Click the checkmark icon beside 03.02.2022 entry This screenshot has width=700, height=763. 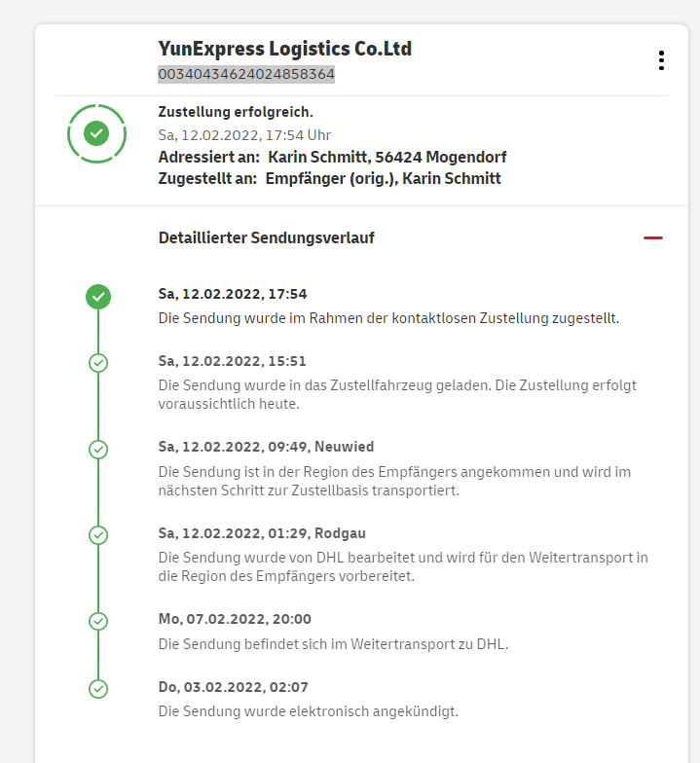pos(98,688)
